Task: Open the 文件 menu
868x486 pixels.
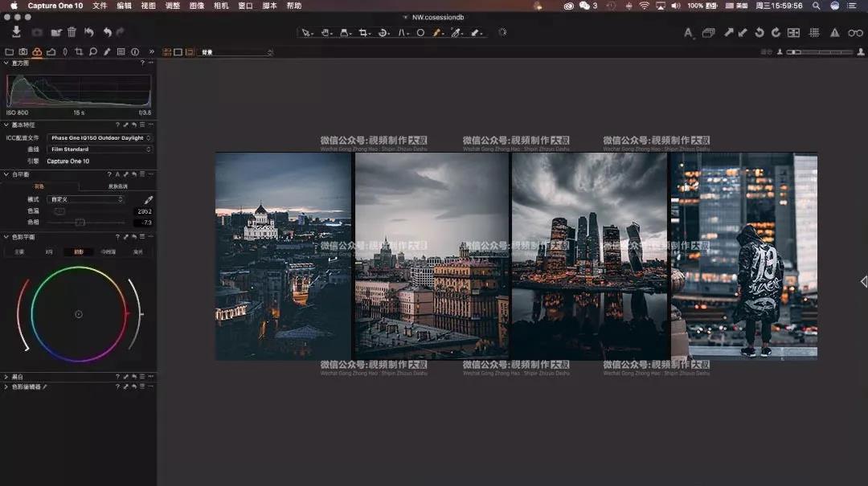Action: click(x=100, y=6)
